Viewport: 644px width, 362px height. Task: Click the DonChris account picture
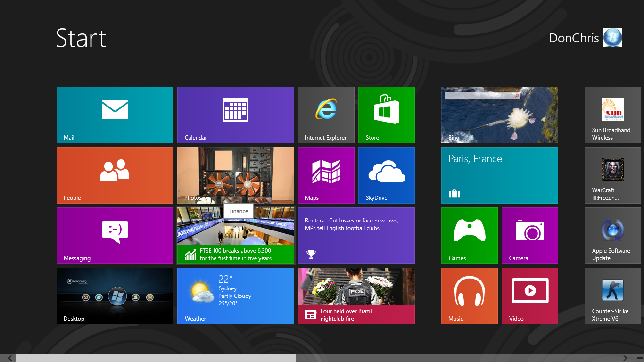613,38
